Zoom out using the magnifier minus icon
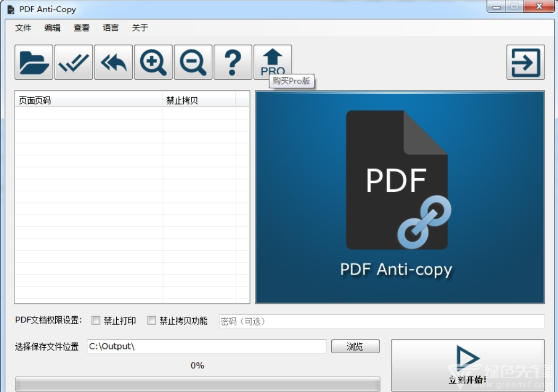 (193, 62)
